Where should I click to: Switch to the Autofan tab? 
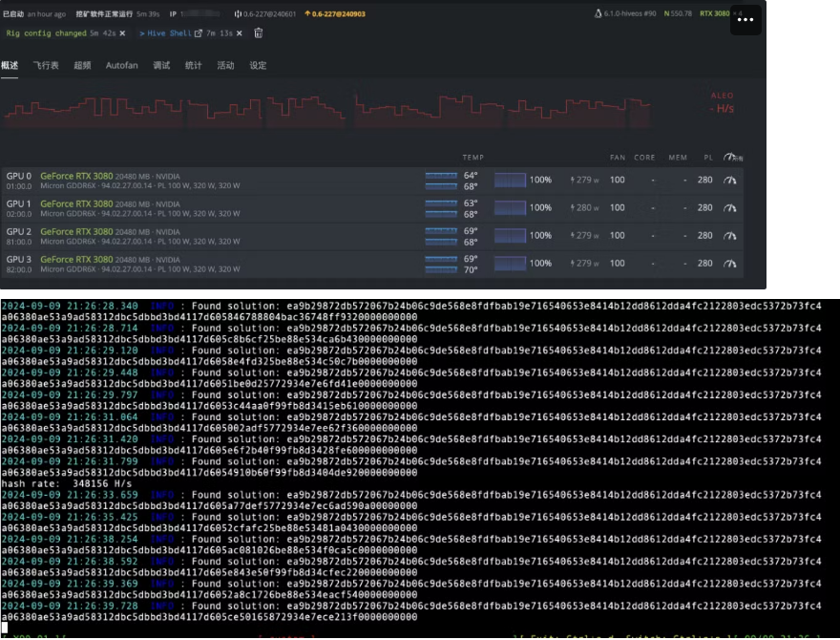pyautogui.click(x=121, y=66)
